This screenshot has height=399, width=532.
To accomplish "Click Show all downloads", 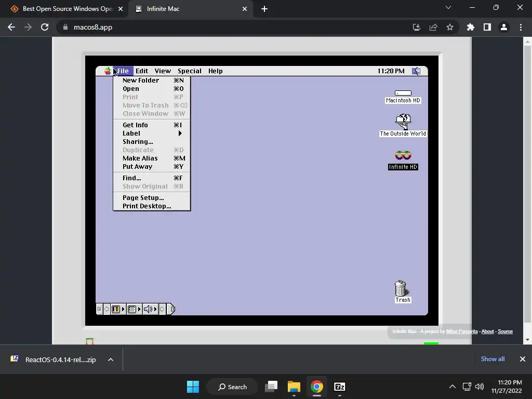I will point(493,359).
